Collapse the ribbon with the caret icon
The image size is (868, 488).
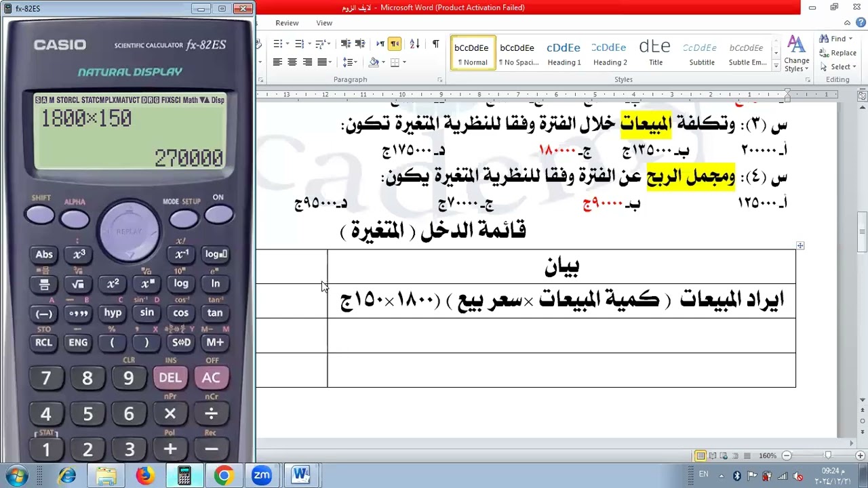click(847, 23)
